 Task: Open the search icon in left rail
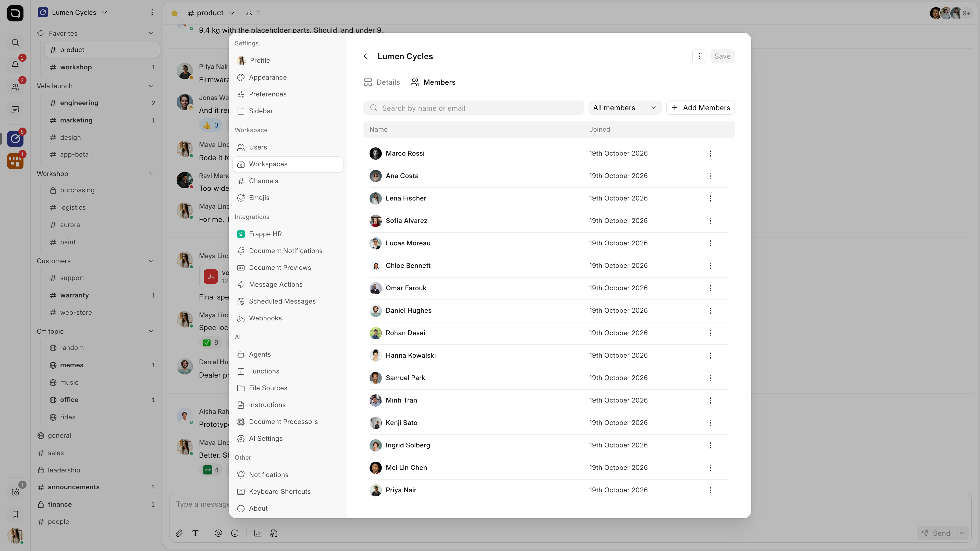coord(15,42)
